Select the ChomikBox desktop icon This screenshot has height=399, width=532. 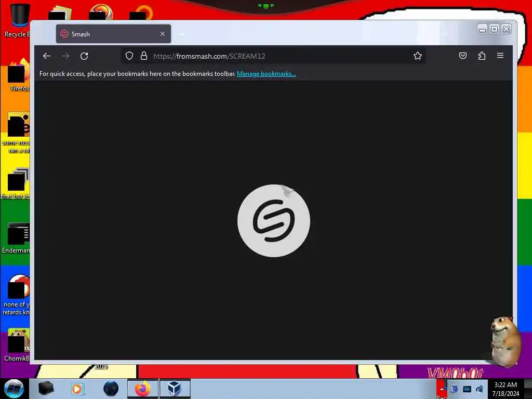[17, 344]
